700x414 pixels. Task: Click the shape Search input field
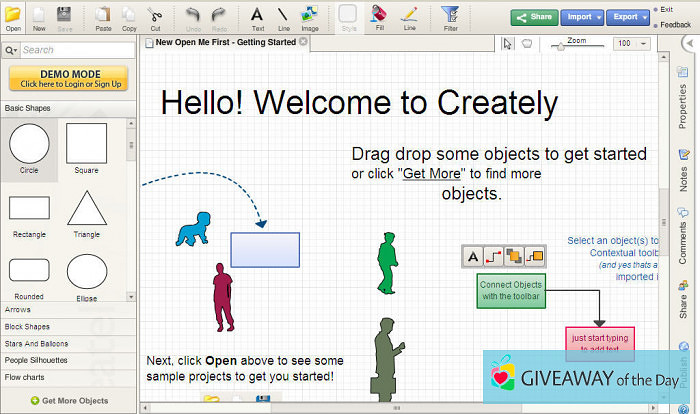(x=70, y=50)
